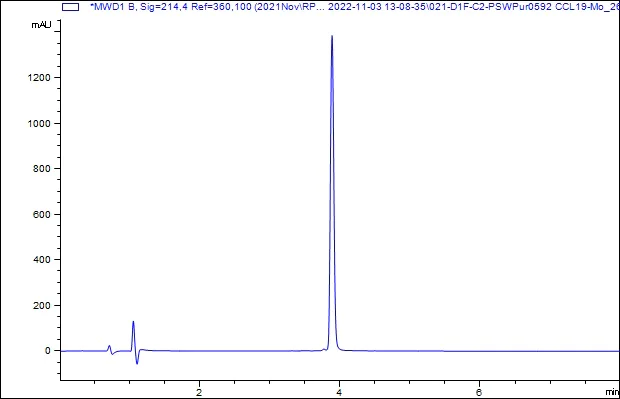Click the 400 y-axis label

pyautogui.click(x=42, y=260)
